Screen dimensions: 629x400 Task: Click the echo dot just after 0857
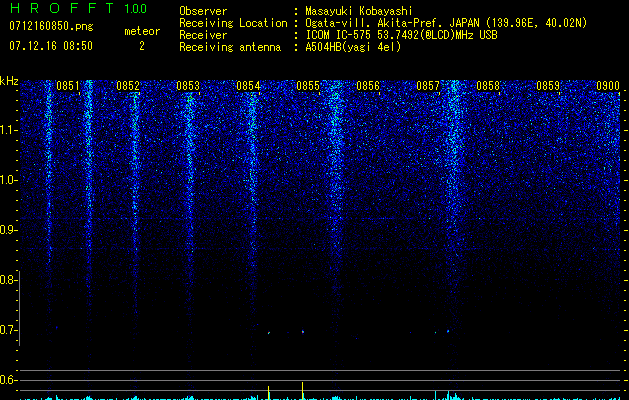pos(448,331)
